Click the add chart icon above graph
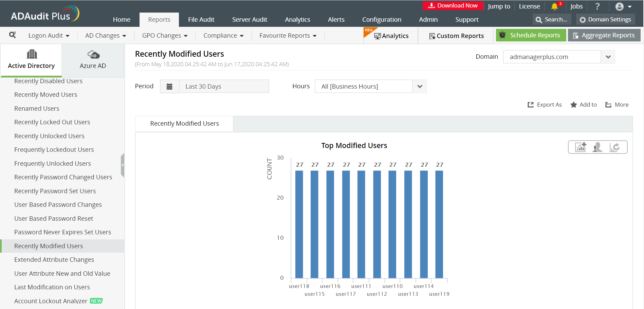Viewport: 644px width, 309px height. [581, 147]
